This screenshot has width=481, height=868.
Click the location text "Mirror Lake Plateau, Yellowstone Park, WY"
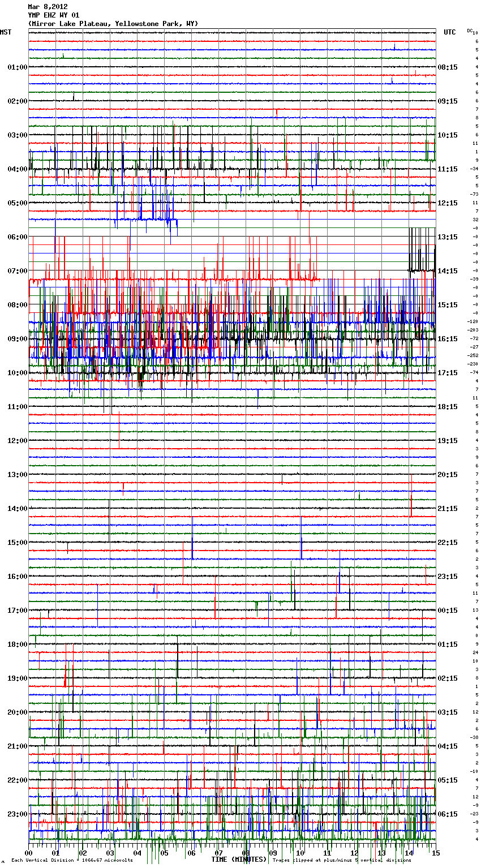113,24
